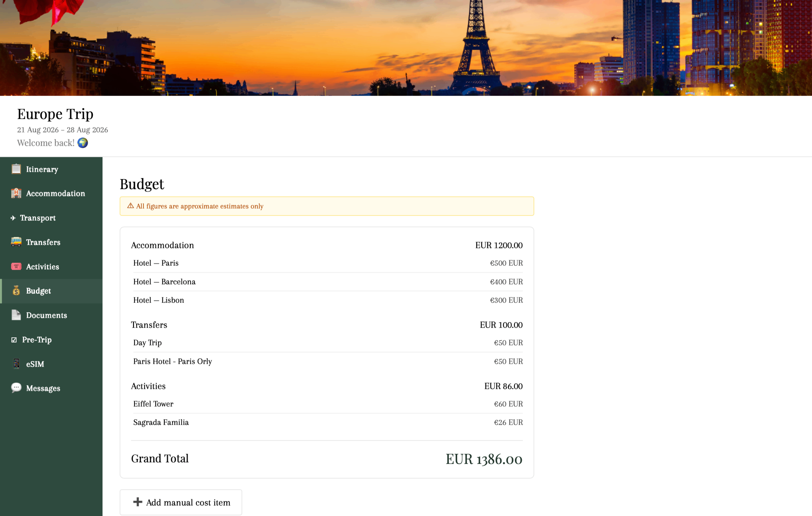Click the Paris skyline banner image
Viewport: 812px width, 516px height.
point(406,48)
